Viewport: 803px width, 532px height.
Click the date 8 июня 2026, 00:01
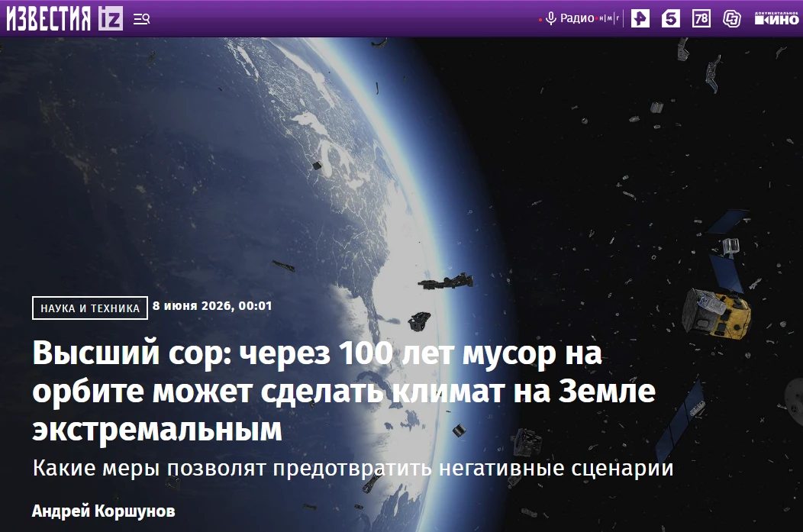[x=212, y=305]
